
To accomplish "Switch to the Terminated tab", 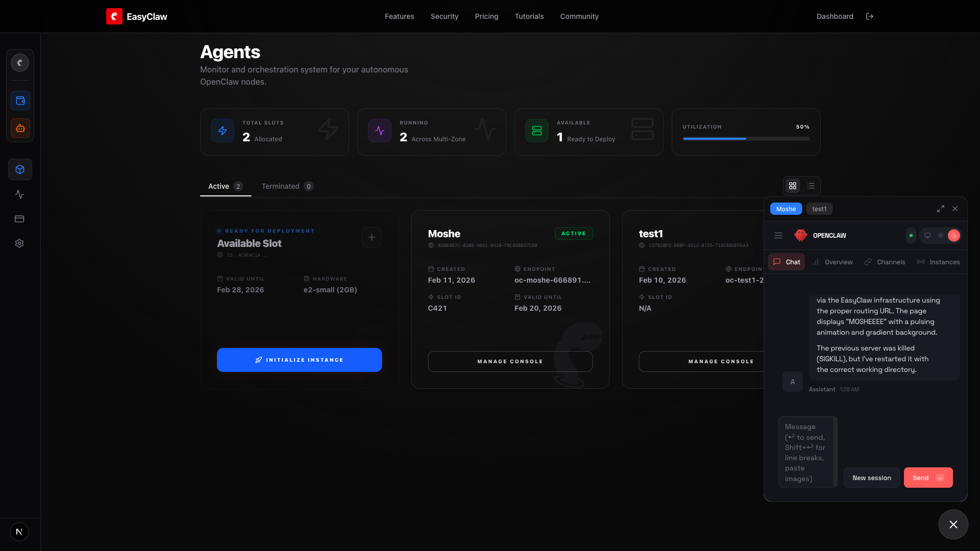I will [x=281, y=186].
